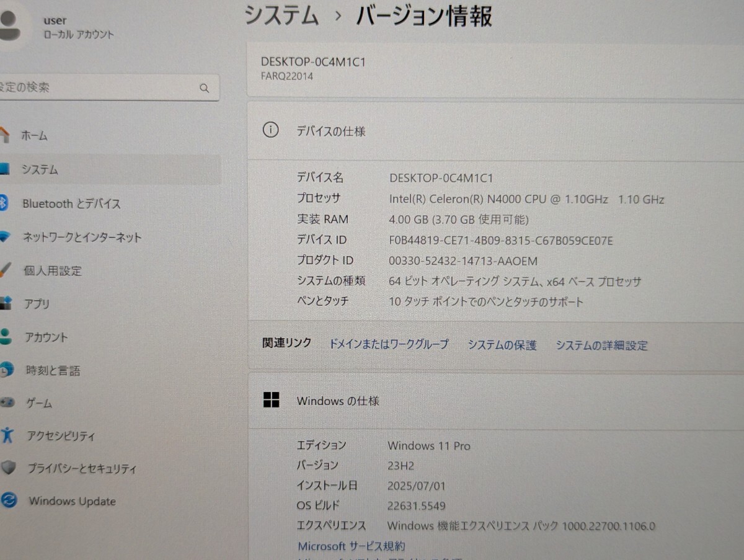
Task: Click OS build value 22631.5549
Action: pyautogui.click(x=417, y=505)
